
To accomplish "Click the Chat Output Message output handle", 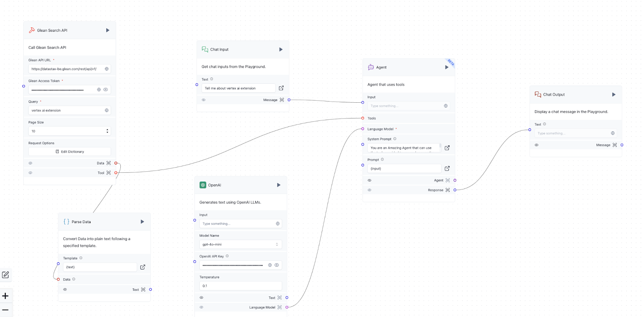I will point(622,145).
